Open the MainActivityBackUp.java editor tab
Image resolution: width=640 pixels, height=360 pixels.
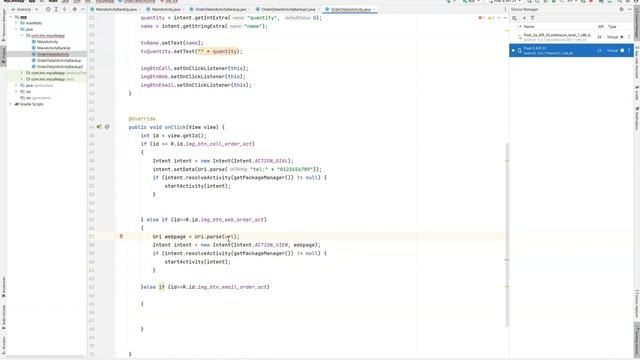pyautogui.click(x=116, y=9)
